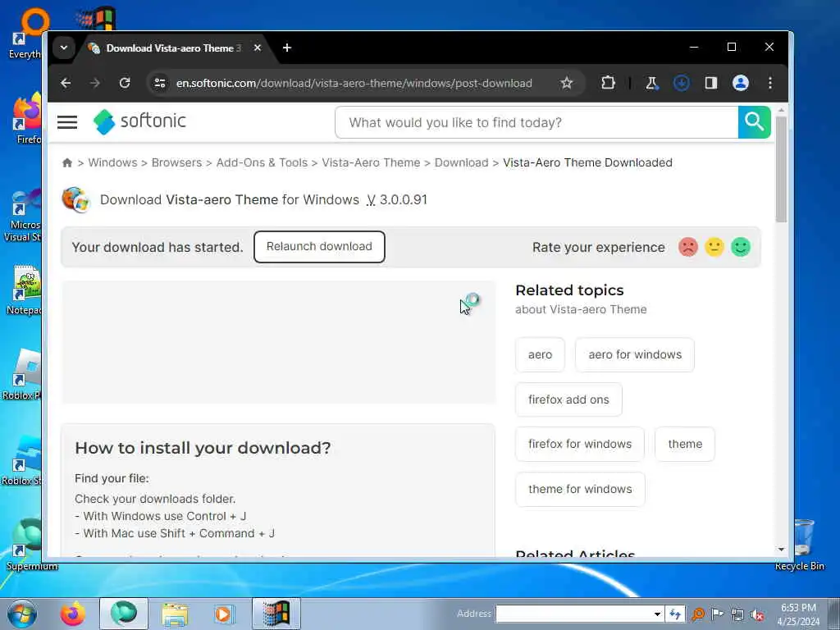Click the Vista-aero Theme app icon
This screenshot has width=840, height=630.
click(75, 200)
